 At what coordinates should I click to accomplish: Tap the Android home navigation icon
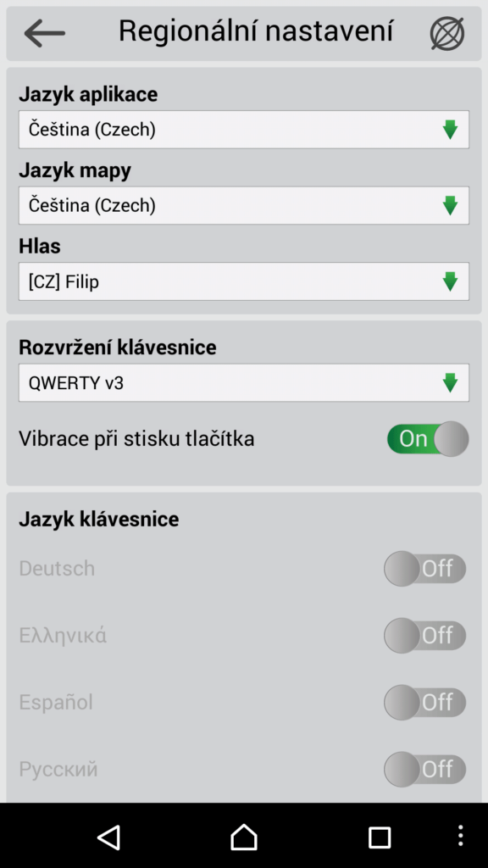click(x=244, y=837)
